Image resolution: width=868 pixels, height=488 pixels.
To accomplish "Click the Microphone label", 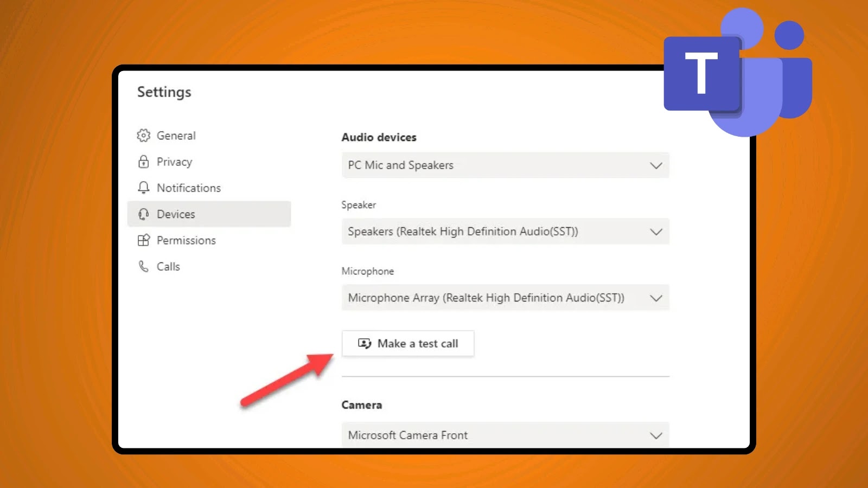I will click(x=368, y=271).
